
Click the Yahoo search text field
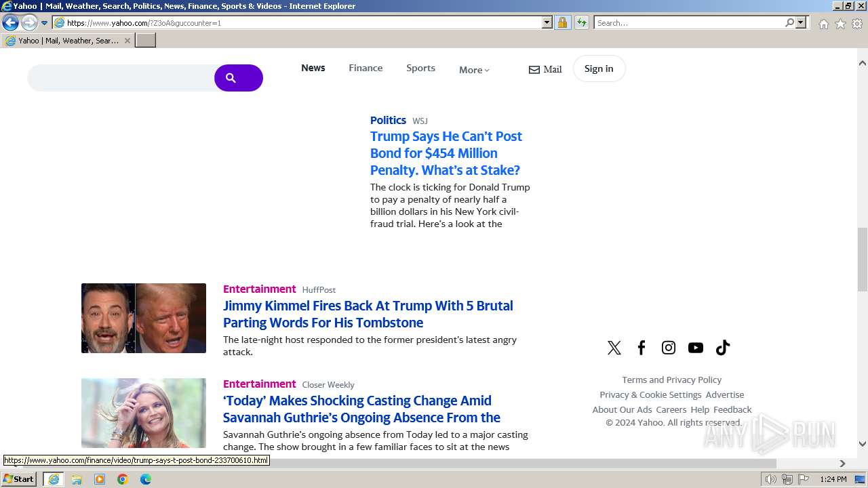click(121, 78)
